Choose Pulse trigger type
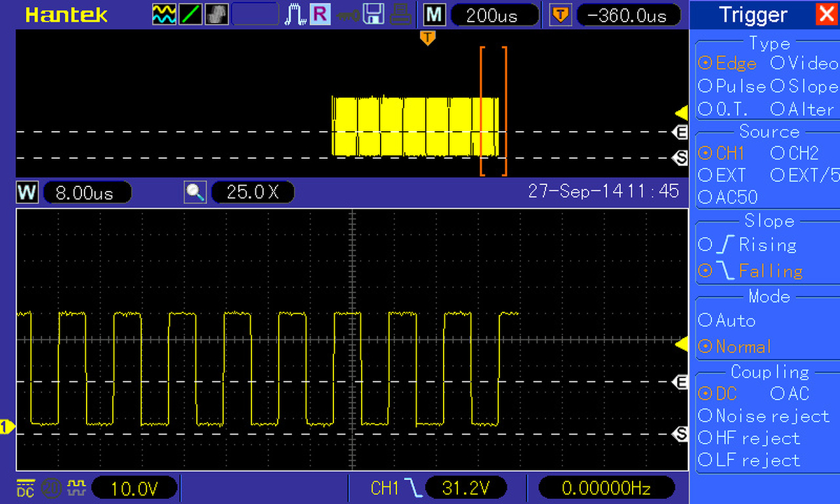The height and width of the screenshot is (504, 840). [732, 86]
